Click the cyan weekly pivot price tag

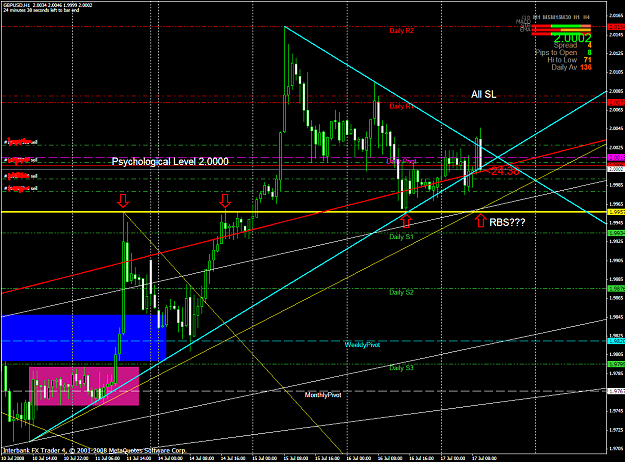click(x=615, y=341)
